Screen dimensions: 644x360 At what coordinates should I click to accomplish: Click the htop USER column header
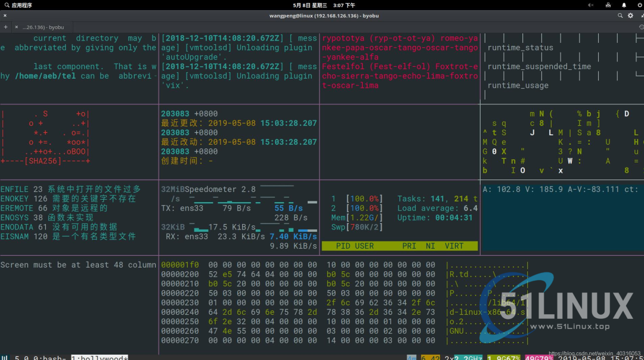click(x=364, y=246)
